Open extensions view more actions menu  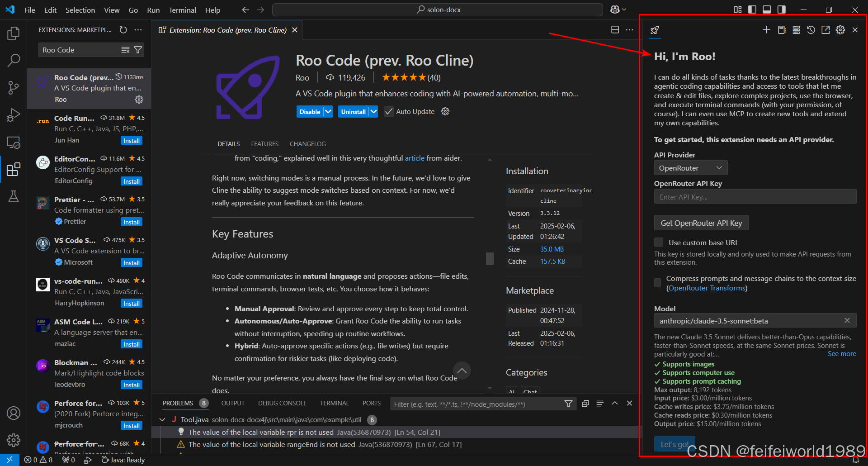click(138, 30)
